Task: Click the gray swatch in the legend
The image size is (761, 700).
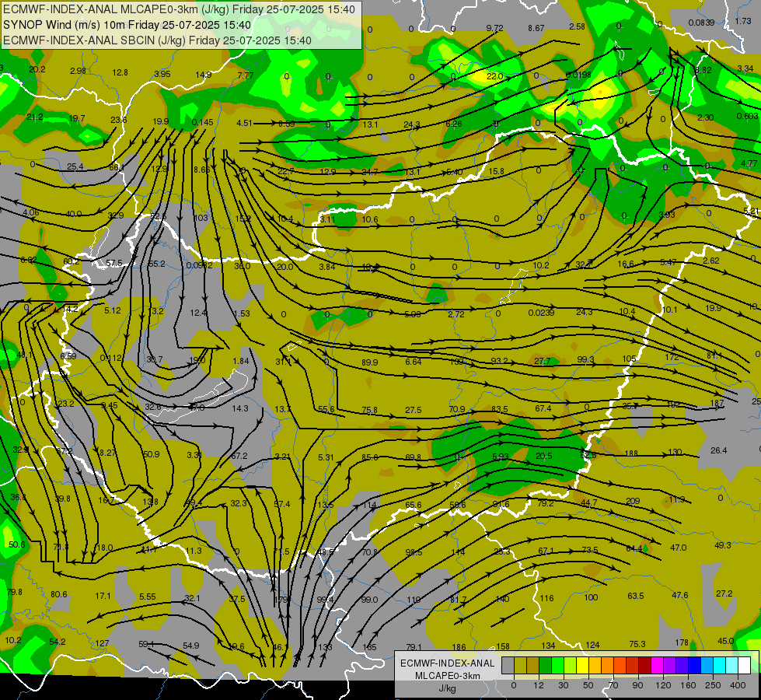Action: [x=508, y=665]
